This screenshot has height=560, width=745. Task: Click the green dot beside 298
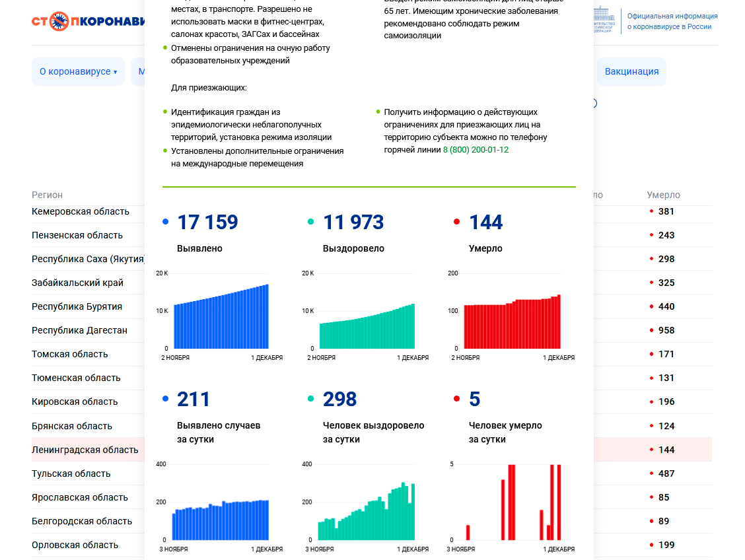click(311, 399)
